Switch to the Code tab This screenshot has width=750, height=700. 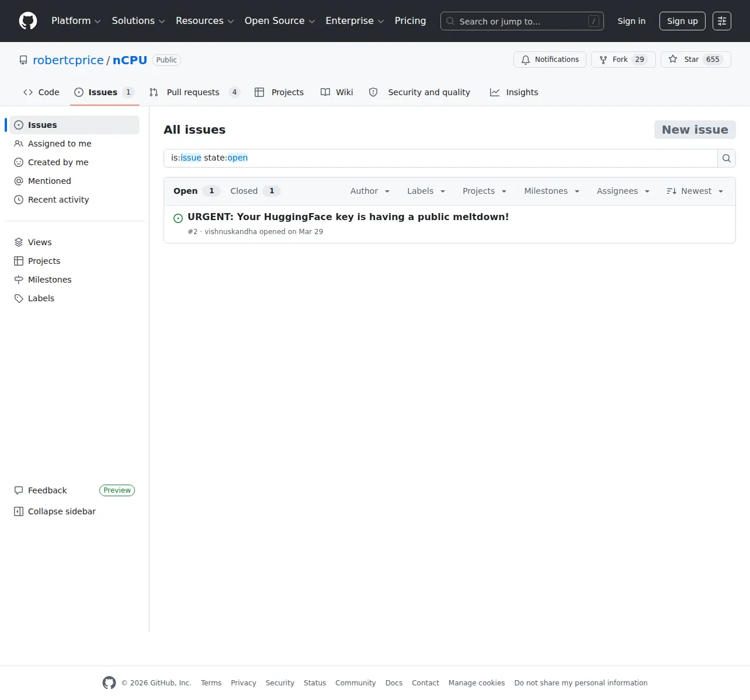(x=41, y=92)
